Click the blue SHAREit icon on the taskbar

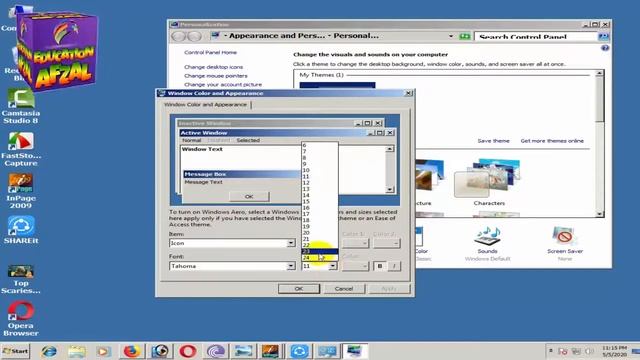[299, 351]
